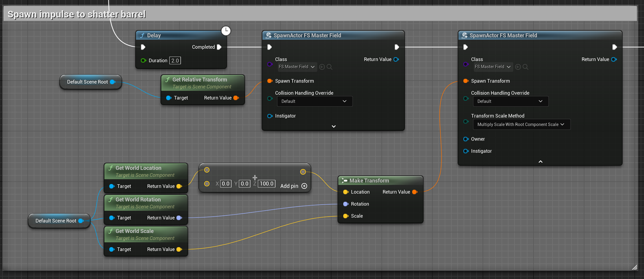Click Get World Scale Target pin
The height and width of the screenshot is (279, 644).
coord(112,250)
